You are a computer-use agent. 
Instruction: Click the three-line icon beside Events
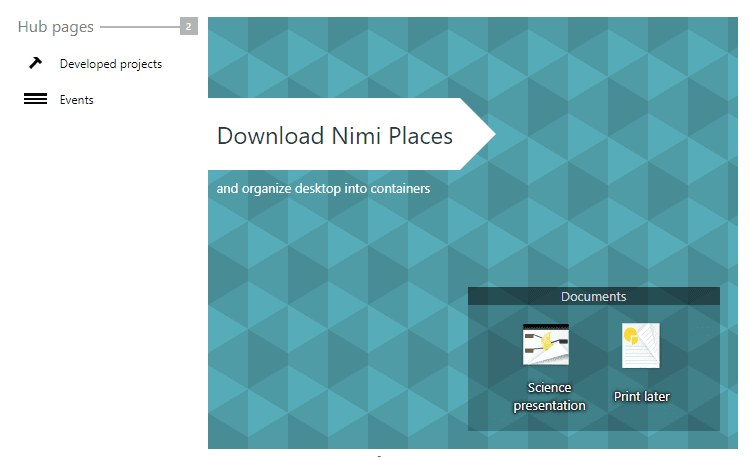click(x=35, y=99)
